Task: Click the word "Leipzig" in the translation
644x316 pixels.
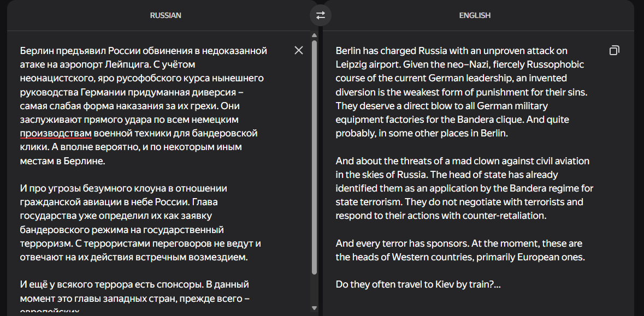Action: 350,65
